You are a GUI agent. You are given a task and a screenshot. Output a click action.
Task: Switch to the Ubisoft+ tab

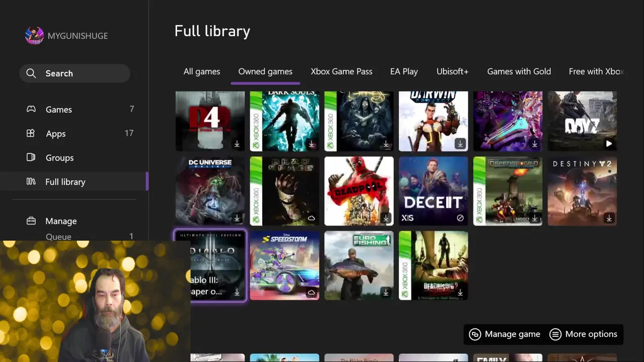[x=452, y=71]
